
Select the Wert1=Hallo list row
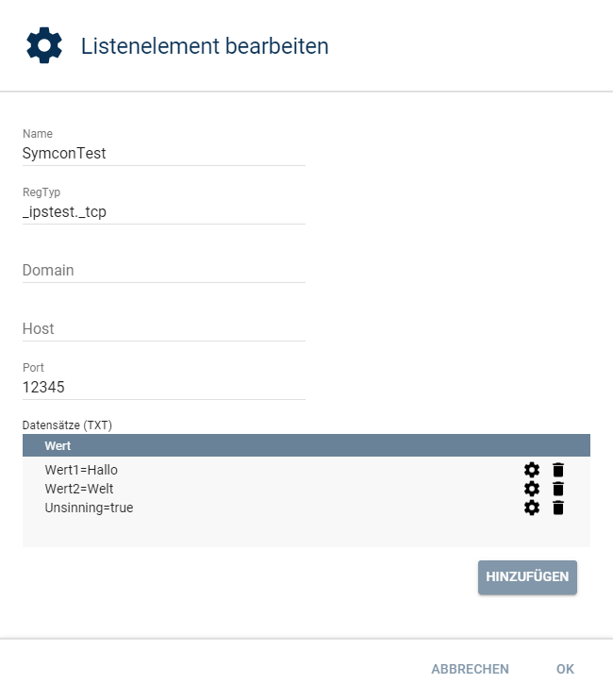pos(81,470)
